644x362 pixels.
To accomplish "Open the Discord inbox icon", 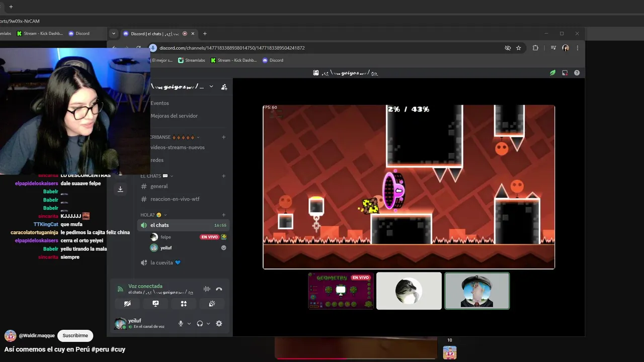I will click(565, 73).
